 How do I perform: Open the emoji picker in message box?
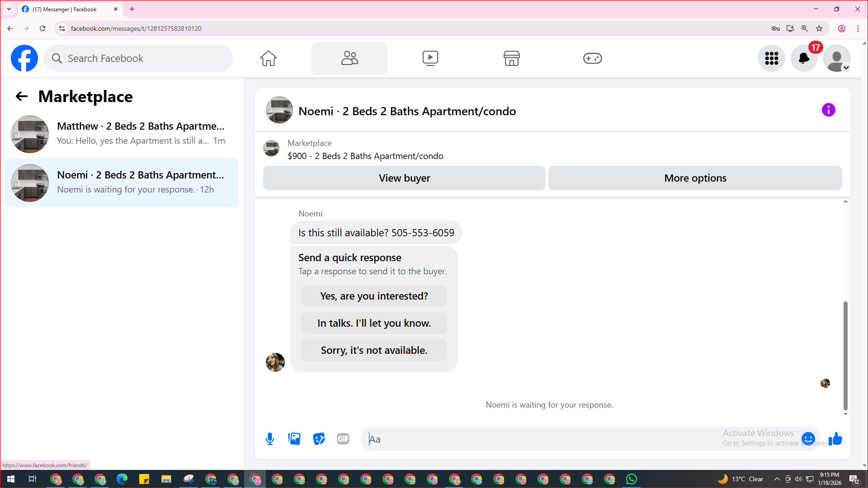click(808, 438)
